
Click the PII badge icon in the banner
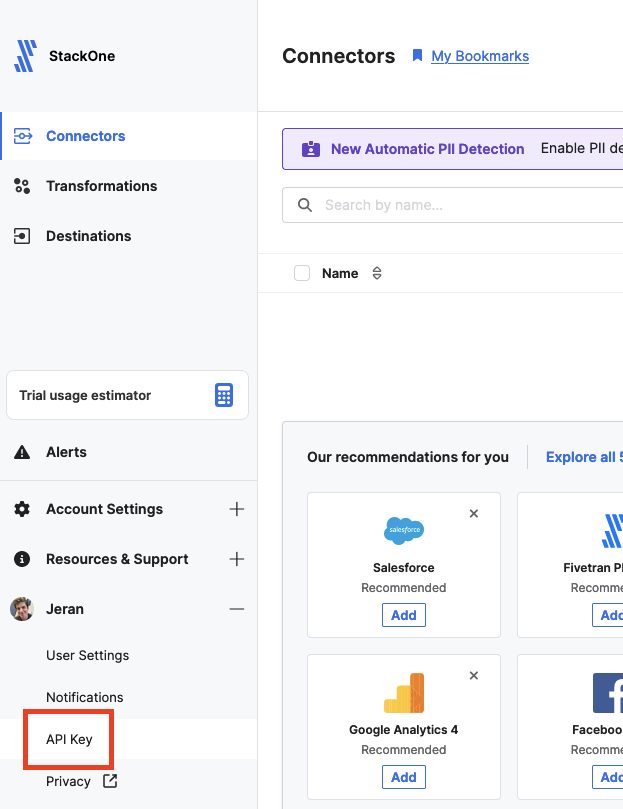[x=310, y=148]
